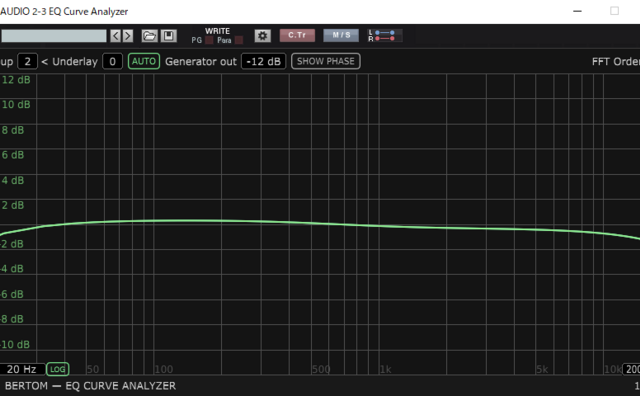The image size is (640, 396).
Task: Click the '1k' frequency axis label
Action: click(386, 369)
